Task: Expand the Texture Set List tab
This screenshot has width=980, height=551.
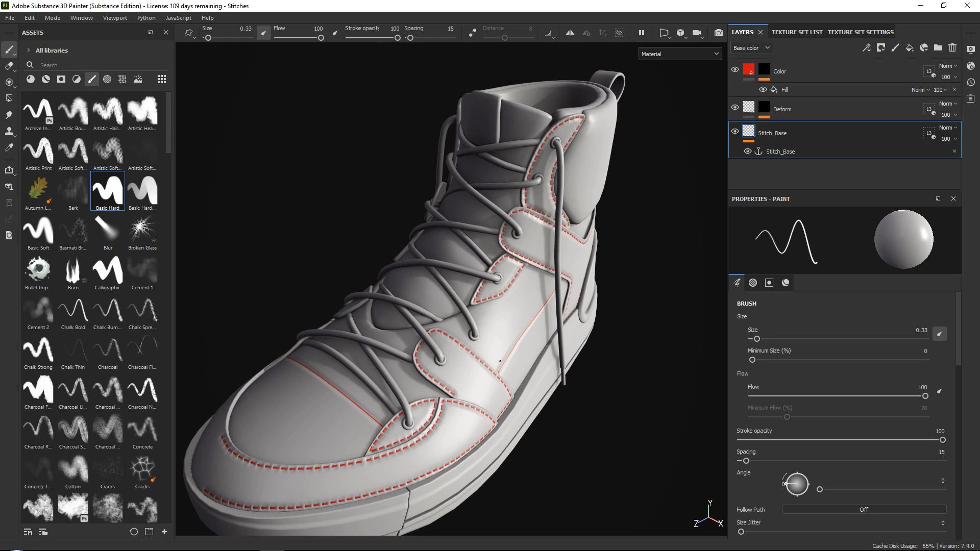Action: (x=796, y=32)
